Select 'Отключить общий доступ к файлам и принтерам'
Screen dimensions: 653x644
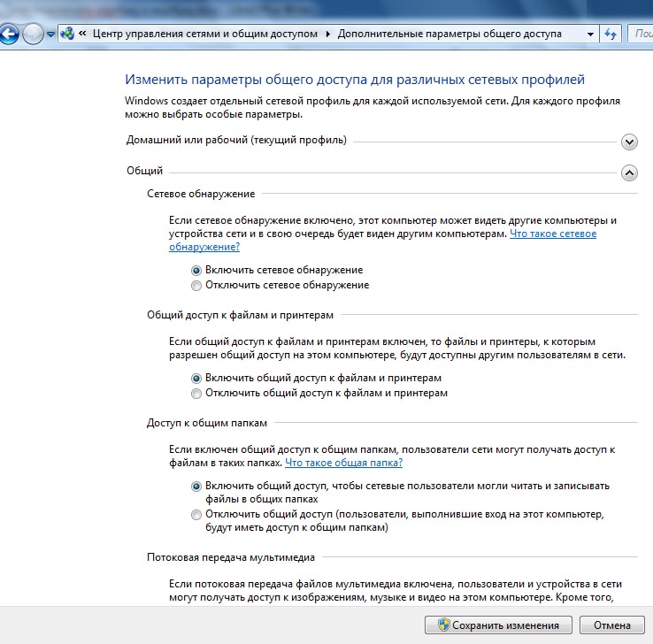pos(196,394)
